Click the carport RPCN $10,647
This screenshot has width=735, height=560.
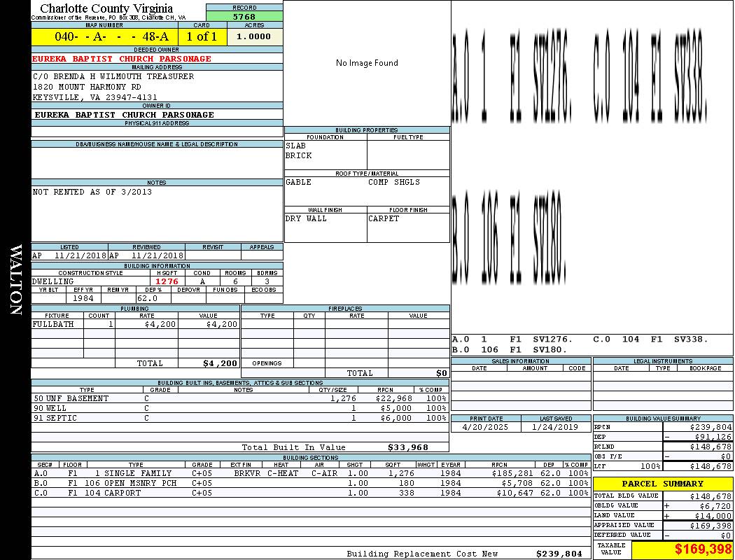coord(514,493)
